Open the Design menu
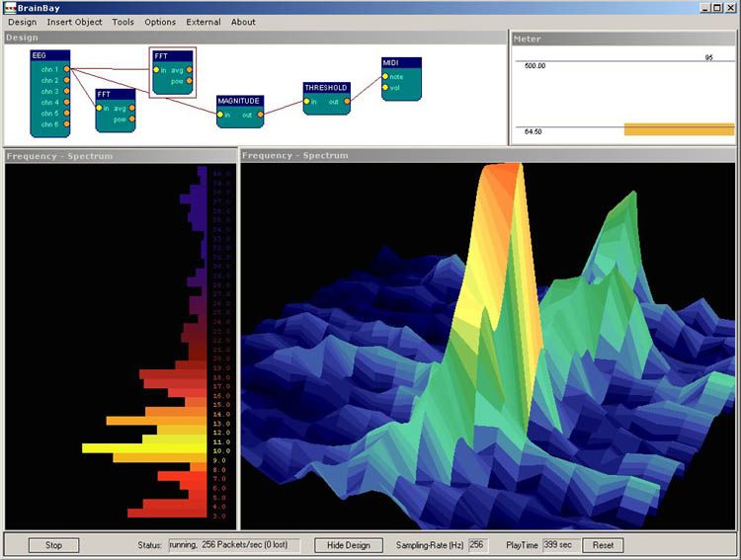The width and height of the screenshot is (741, 560). click(x=22, y=22)
